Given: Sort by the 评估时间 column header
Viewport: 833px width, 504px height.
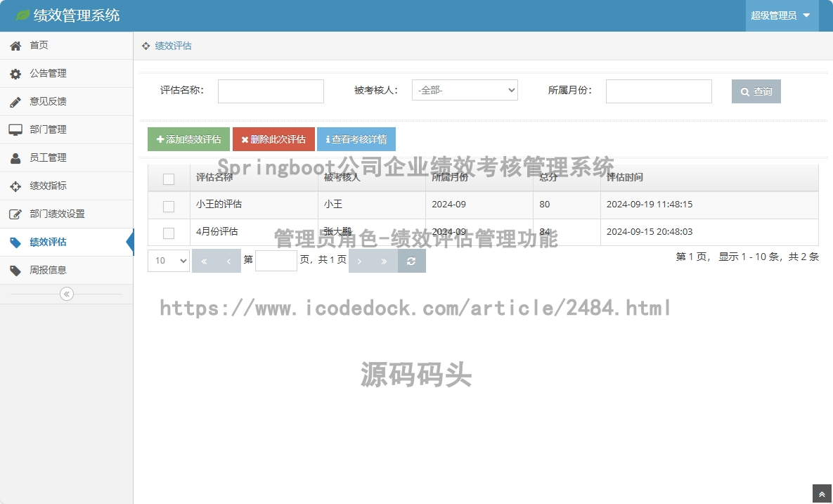Looking at the screenshot, I should coord(709,178).
